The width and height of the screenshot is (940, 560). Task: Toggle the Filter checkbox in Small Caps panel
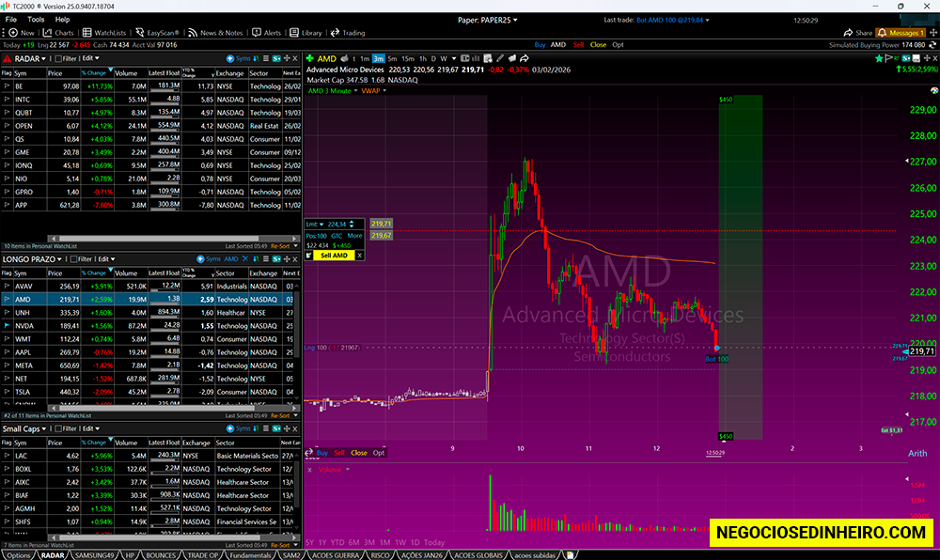(58, 428)
